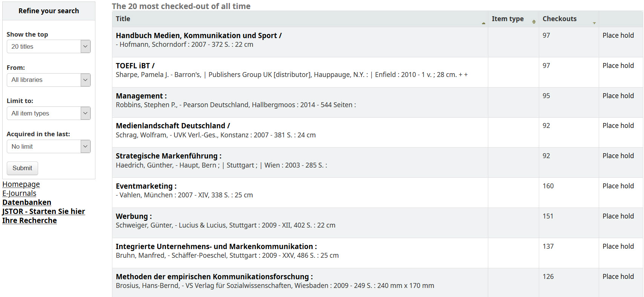
Task: Place hold on Werbung book
Action: pyautogui.click(x=618, y=216)
